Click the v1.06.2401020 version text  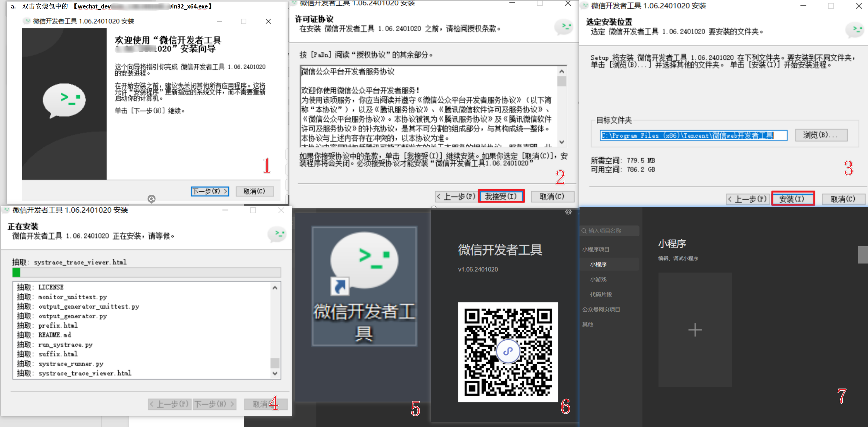tap(478, 270)
